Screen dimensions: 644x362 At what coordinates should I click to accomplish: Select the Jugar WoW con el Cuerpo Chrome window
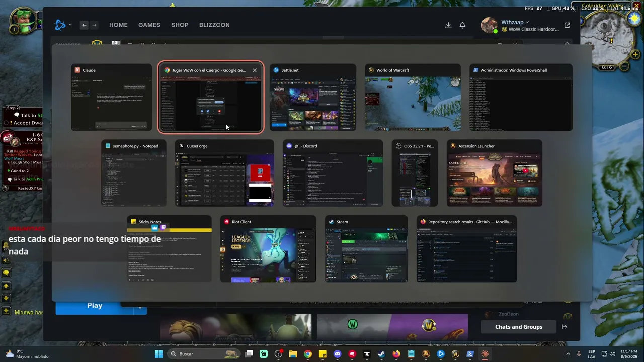click(211, 98)
